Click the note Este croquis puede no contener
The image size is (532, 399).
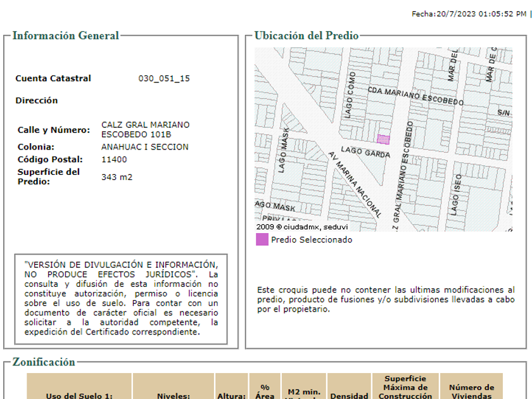pos(386,300)
